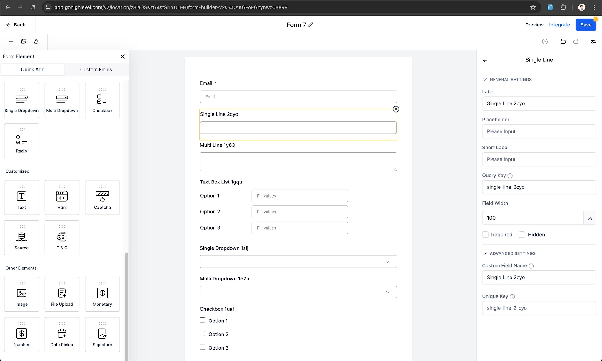Click the pencil icon beside form name

[x=311, y=25]
